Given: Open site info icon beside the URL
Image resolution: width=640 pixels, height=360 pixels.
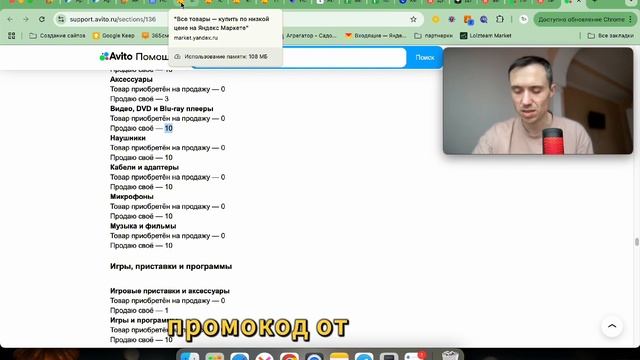Looking at the screenshot, I should pos(61,19).
